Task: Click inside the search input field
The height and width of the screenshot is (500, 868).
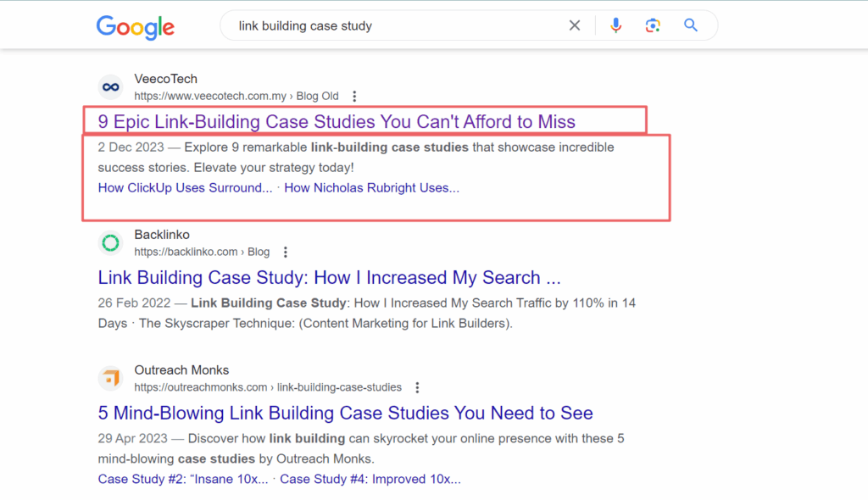Action: [x=381, y=25]
